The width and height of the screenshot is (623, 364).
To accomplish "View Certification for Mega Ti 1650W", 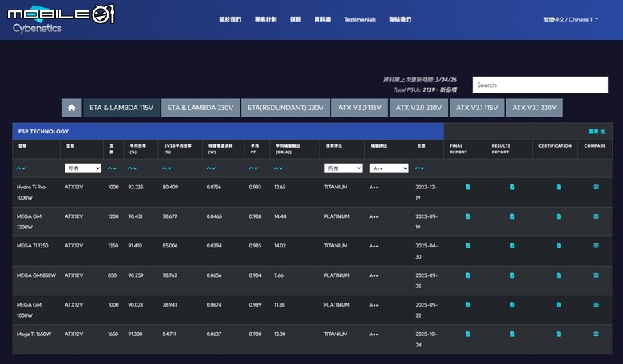I will click(558, 334).
